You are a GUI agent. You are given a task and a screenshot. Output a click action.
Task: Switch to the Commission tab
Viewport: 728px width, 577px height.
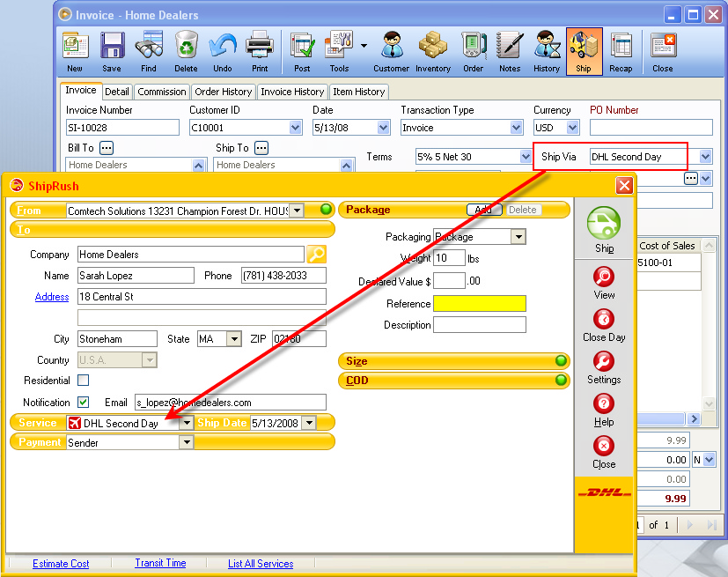click(x=162, y=92)
